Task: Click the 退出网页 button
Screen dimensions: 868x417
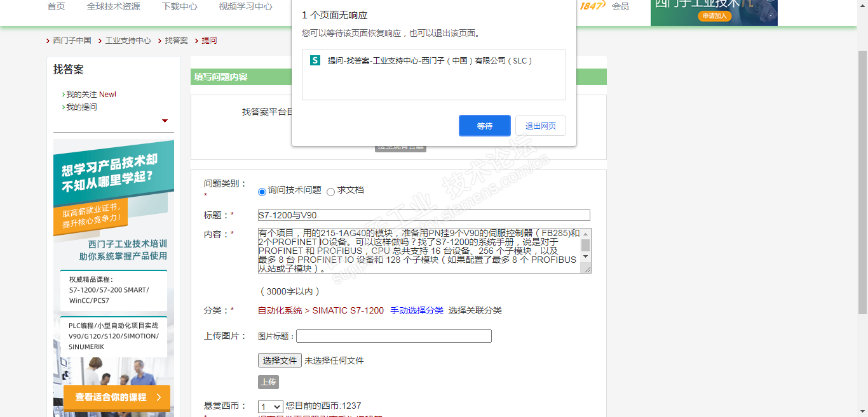Action: click(x=541, y=126)
